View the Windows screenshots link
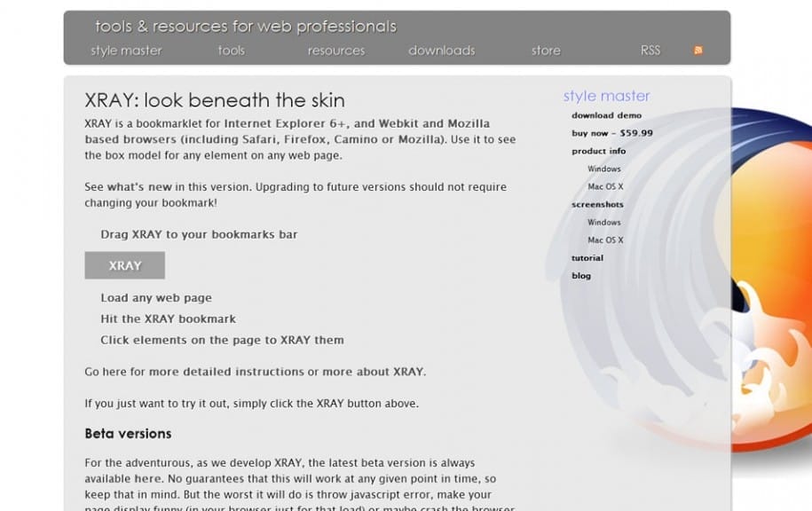Viewport: 812px width, 511px height. (603, 222)
